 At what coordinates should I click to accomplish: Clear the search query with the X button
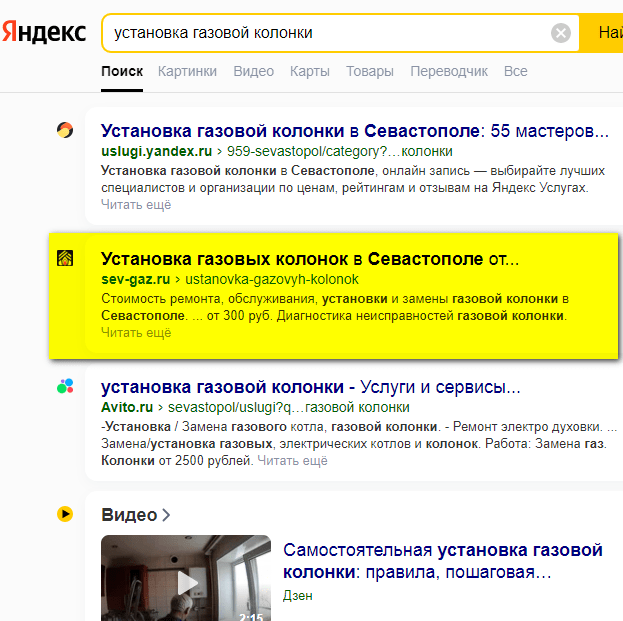[561, 33]
